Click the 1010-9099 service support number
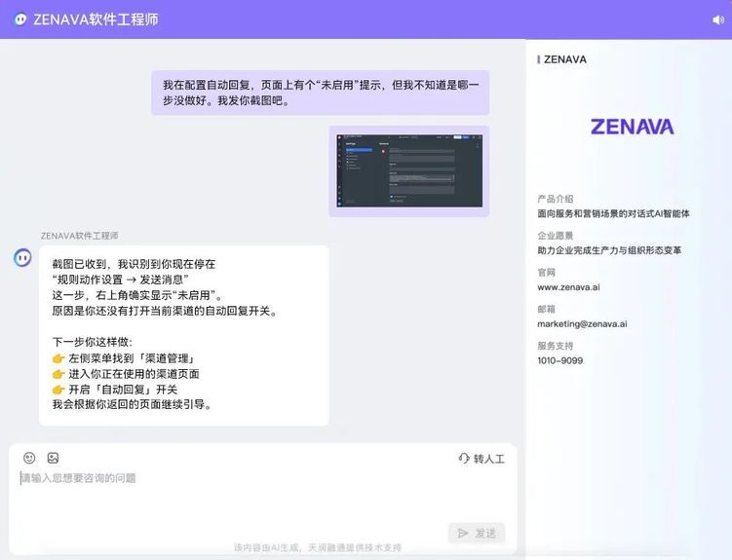The width and height of the screenshot is (732, 560). pyautogui.click(x=560, y=360)
